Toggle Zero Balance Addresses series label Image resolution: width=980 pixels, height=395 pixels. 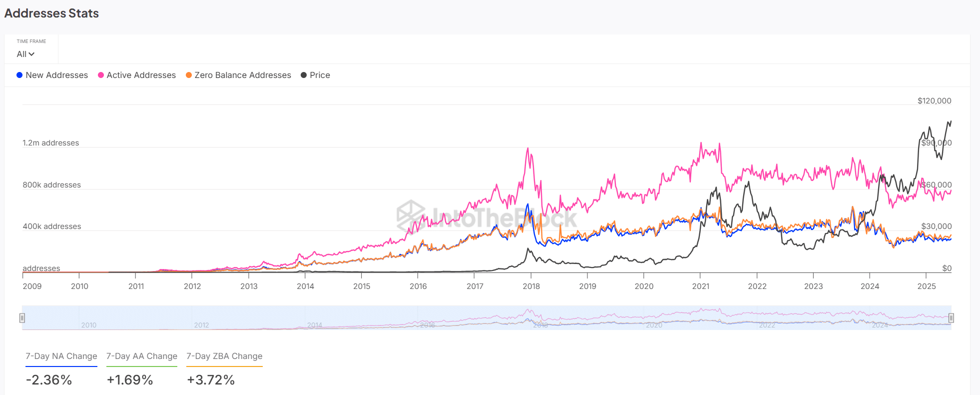point(243,75)
